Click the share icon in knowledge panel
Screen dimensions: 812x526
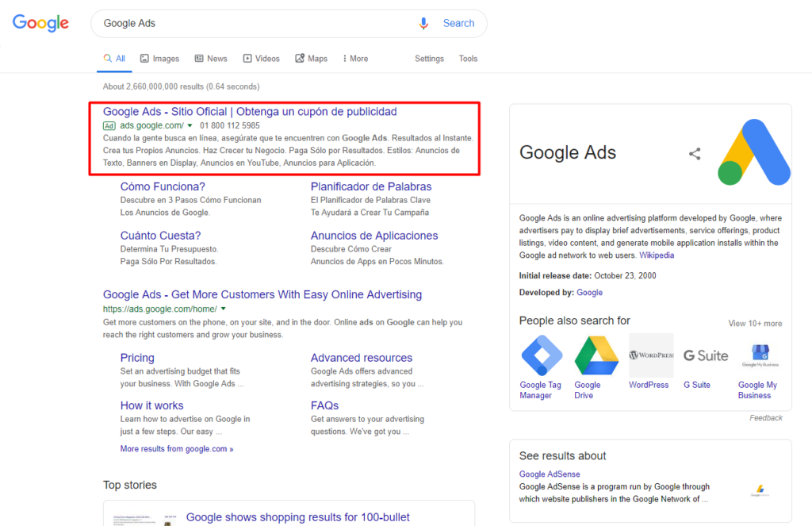695,154
